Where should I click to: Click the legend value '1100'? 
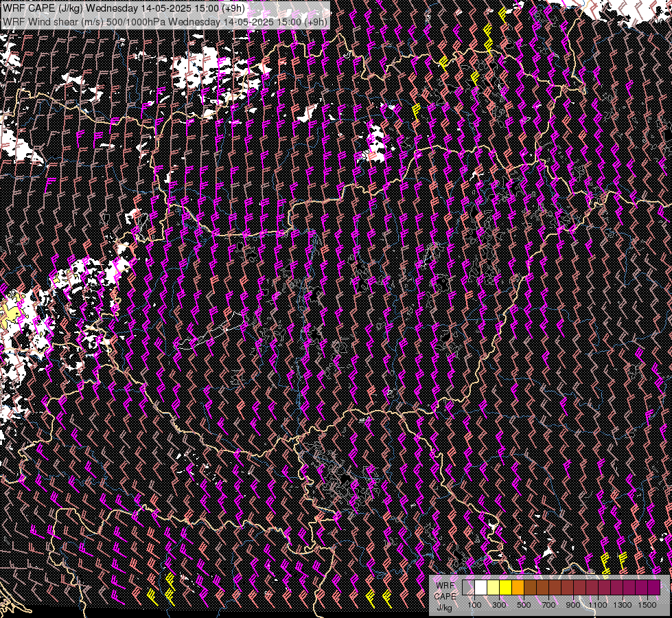coord(597,605)
